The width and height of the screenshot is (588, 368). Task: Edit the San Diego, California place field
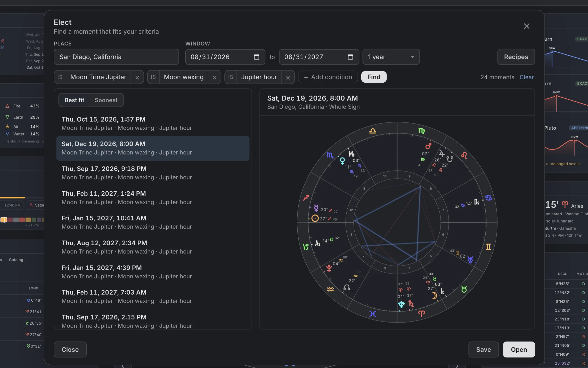(116, 57)
